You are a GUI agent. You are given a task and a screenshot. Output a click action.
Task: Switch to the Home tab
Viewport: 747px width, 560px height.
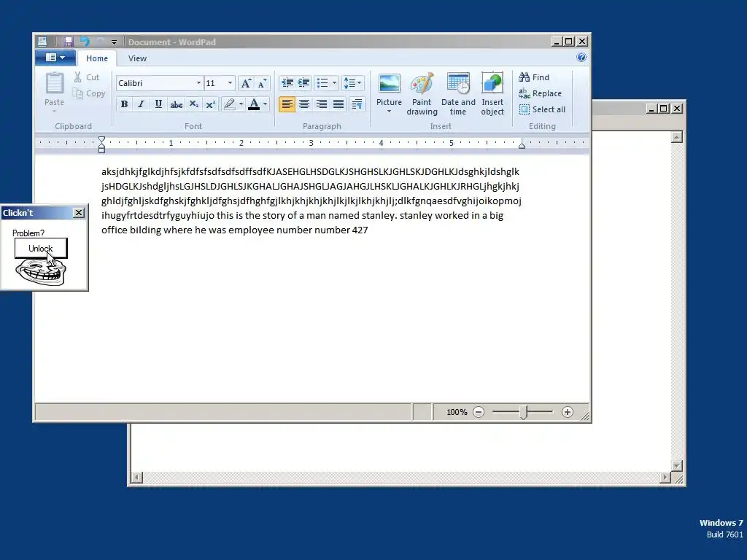pyautogui.click(x=97, y=58)
